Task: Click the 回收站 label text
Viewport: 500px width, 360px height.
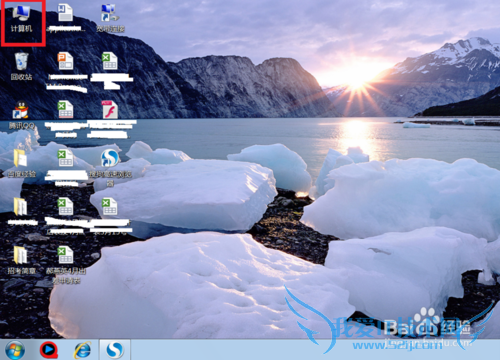Action: (x=22, y=77)
